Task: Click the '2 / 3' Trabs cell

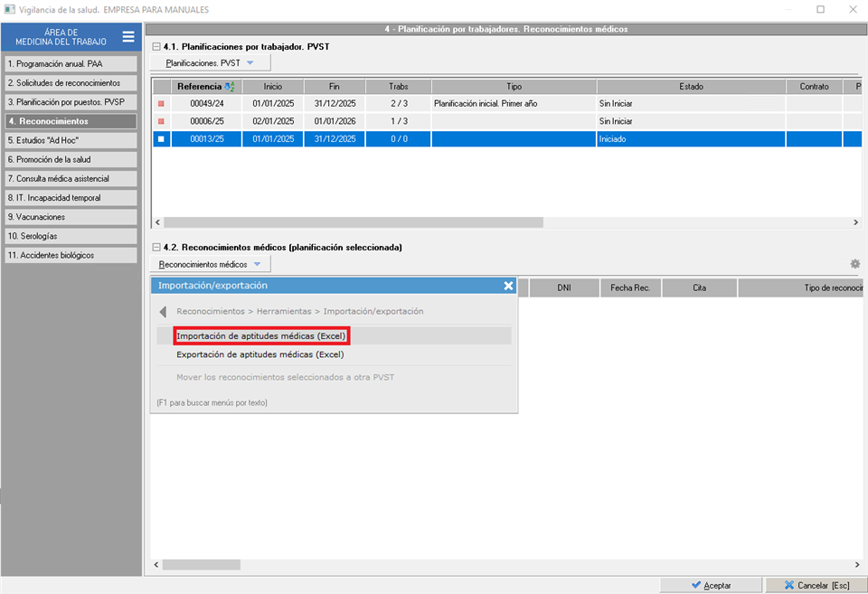Action: click(399, 104)
